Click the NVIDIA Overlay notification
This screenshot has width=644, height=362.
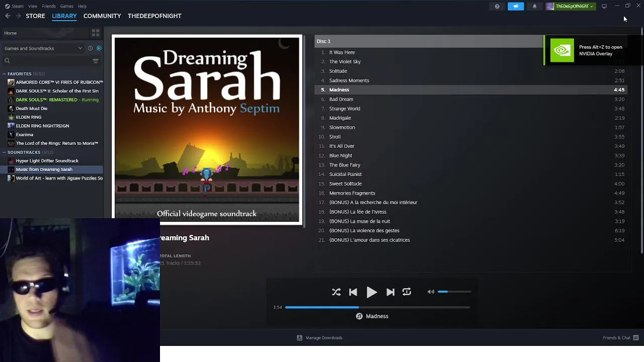point(594,50)
